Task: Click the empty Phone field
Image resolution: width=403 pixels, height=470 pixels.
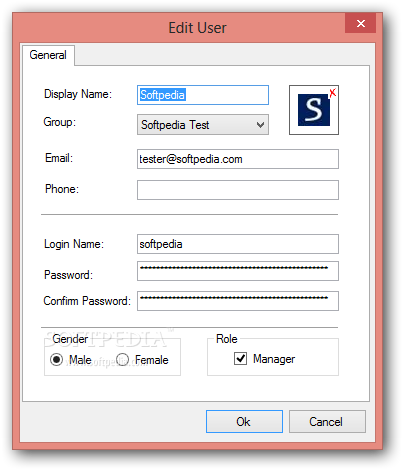Action: click(238, 190)
